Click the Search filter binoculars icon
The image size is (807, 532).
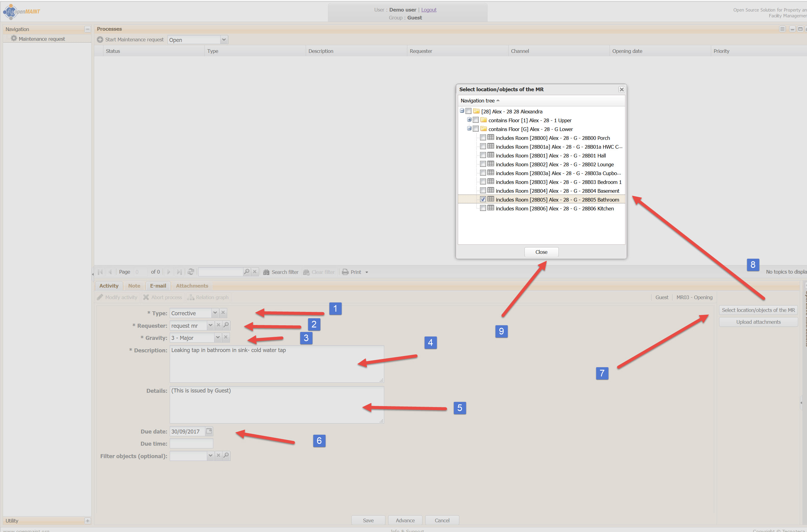point(266,272)
